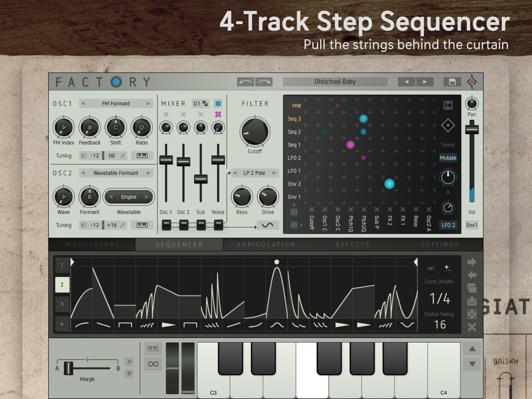Open the LP 2 Pole filter type selector
The width and height of the screenshot is (532, 399).
254,173
